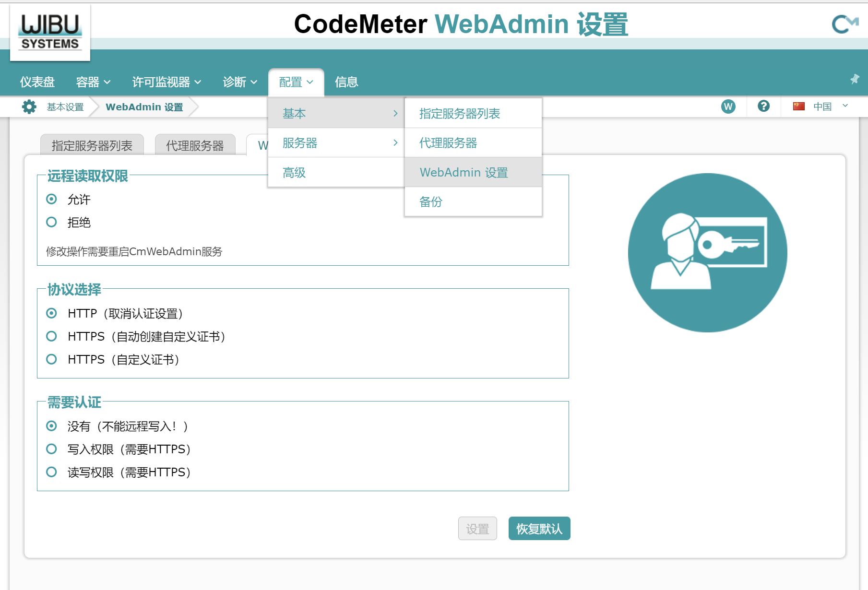Choose HTTPS（自定义证书）protocol option
Viewport: 868px width, 590px height.
(x=51, y=359)
